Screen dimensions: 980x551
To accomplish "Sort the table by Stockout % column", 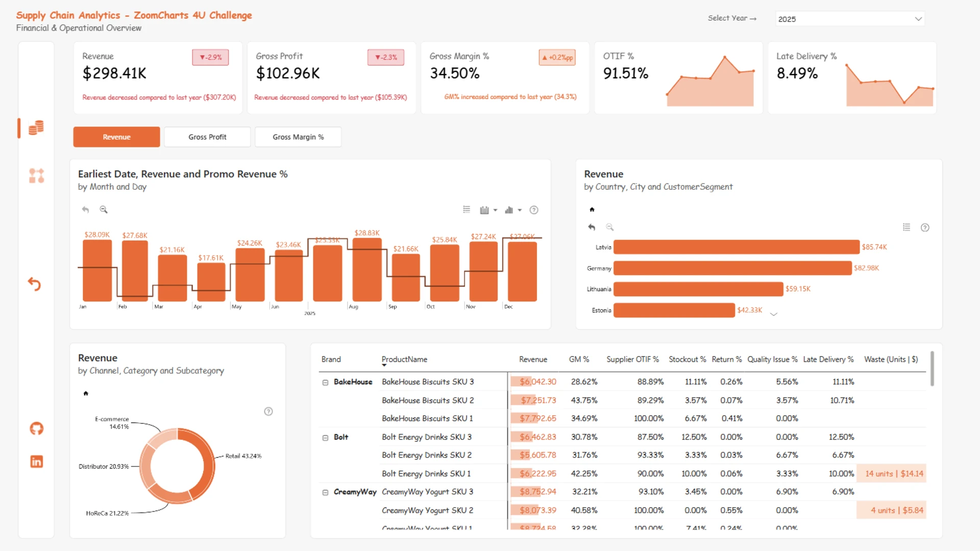I will (x=688, y=360).
